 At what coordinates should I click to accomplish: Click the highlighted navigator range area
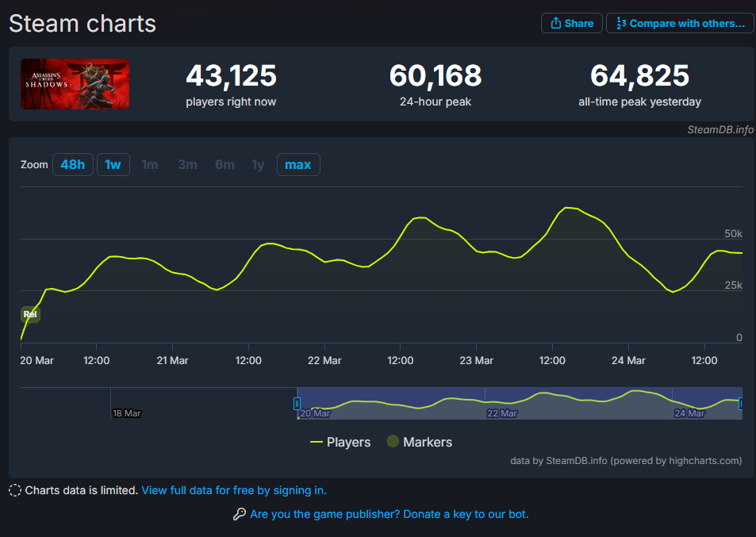point(520,404)
